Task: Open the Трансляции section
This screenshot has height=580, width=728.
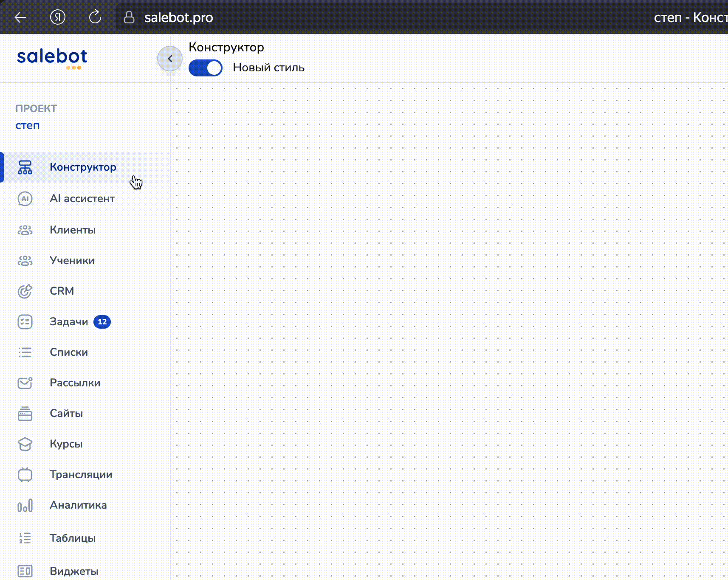Action: [81, 475]
